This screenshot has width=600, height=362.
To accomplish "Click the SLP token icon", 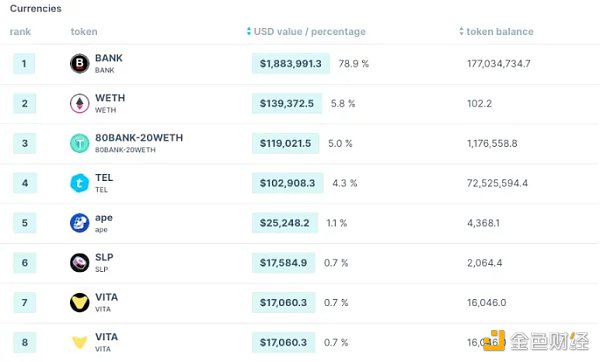I will (x=80, y=263).
